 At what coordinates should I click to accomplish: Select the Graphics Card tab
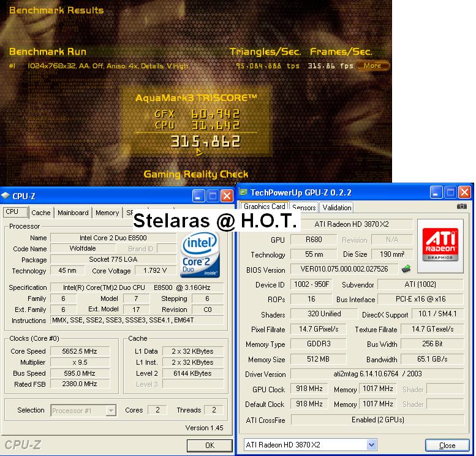(265, 207)
